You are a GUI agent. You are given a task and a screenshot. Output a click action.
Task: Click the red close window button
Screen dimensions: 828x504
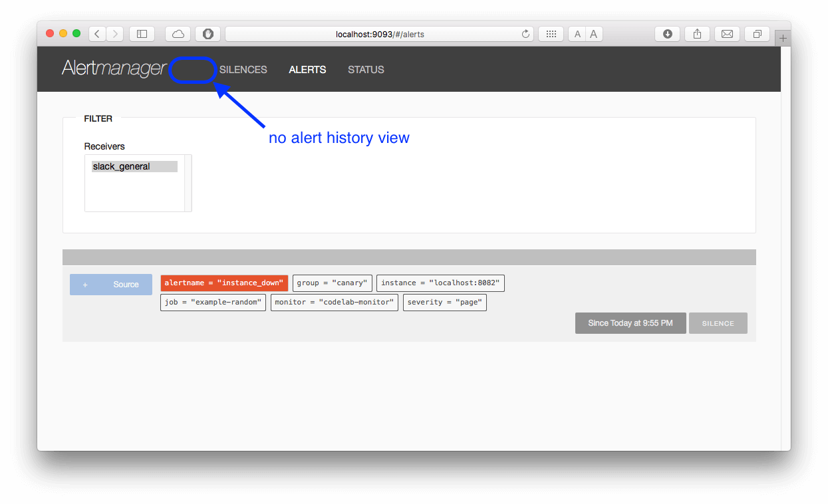(x=50, y=33)
